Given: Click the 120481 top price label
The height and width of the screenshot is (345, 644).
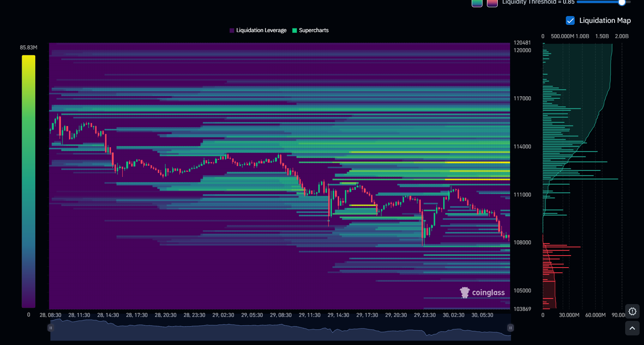Looking at the screenshot, I should (x=522, y=43).
